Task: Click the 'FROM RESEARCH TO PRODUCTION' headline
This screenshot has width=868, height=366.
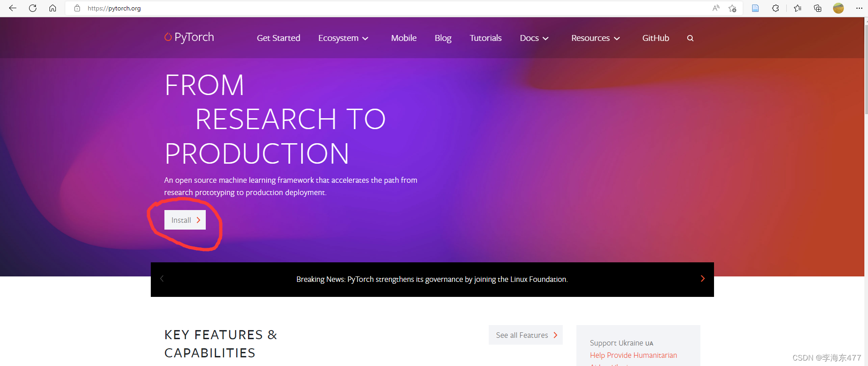Action: pos(275,119)
